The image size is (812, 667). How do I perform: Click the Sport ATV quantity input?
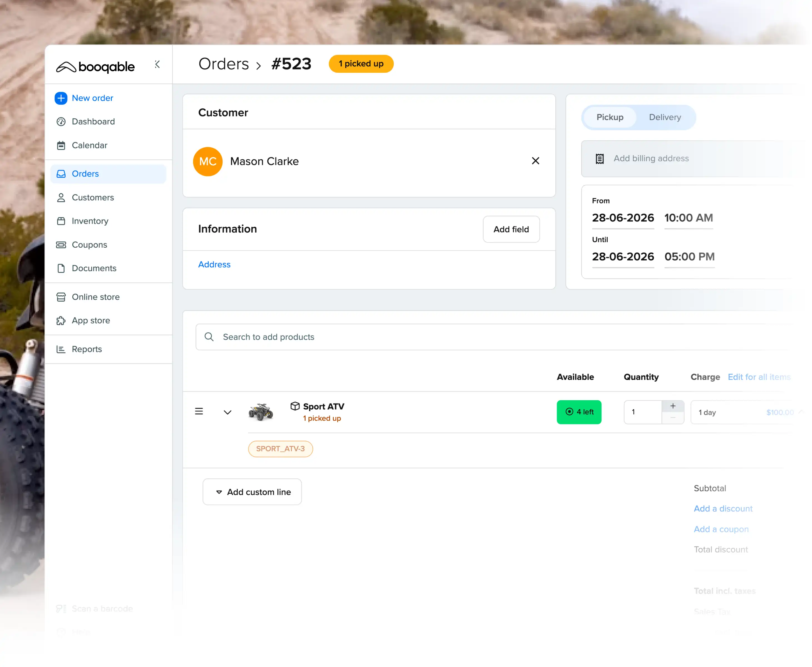click(x=642, y=412)
